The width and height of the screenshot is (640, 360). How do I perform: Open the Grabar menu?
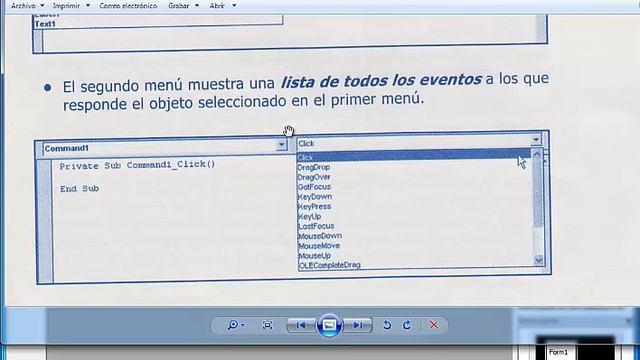pyautogui.click(x=178, y=6)
